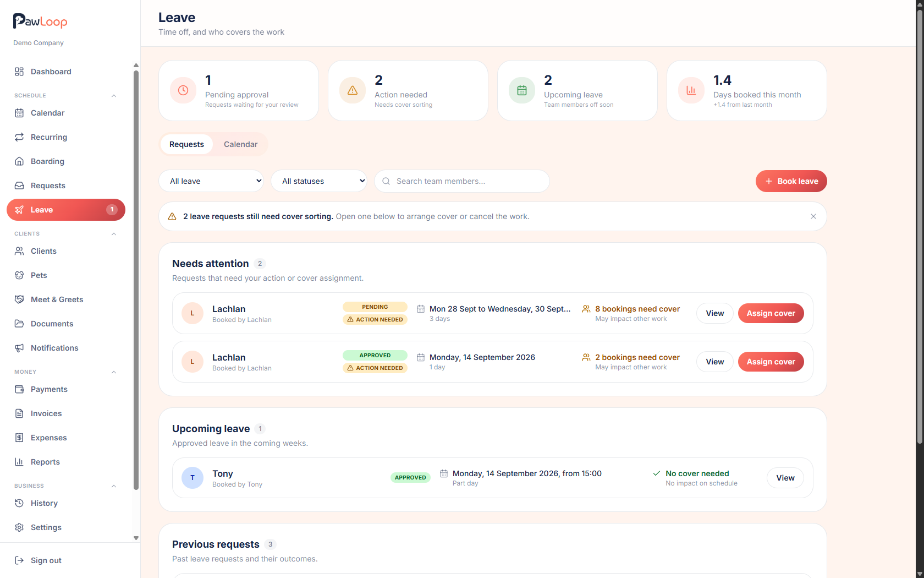Open the Pets page
Image resolution: width=924 pixels, height=578 pixels.
66,275
